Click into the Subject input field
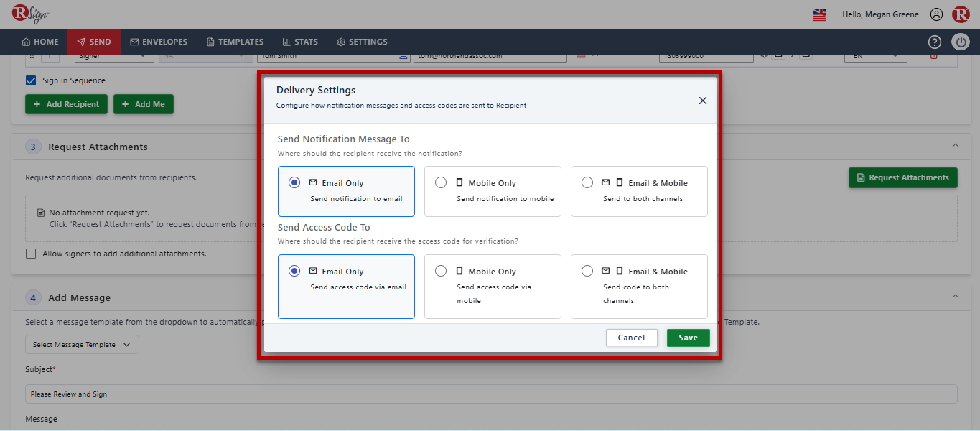The image size is (980, 431). point(491,394)
